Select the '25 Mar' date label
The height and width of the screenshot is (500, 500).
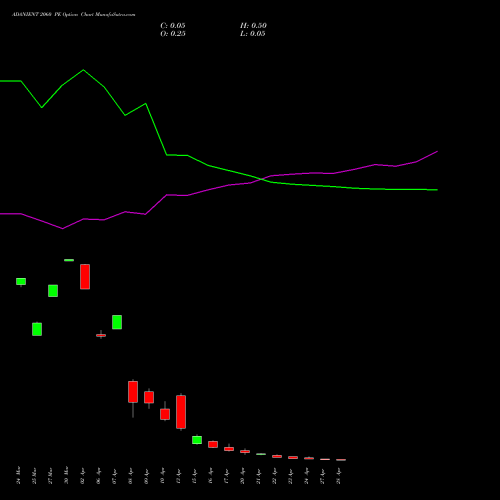click(x=34, y=475)
